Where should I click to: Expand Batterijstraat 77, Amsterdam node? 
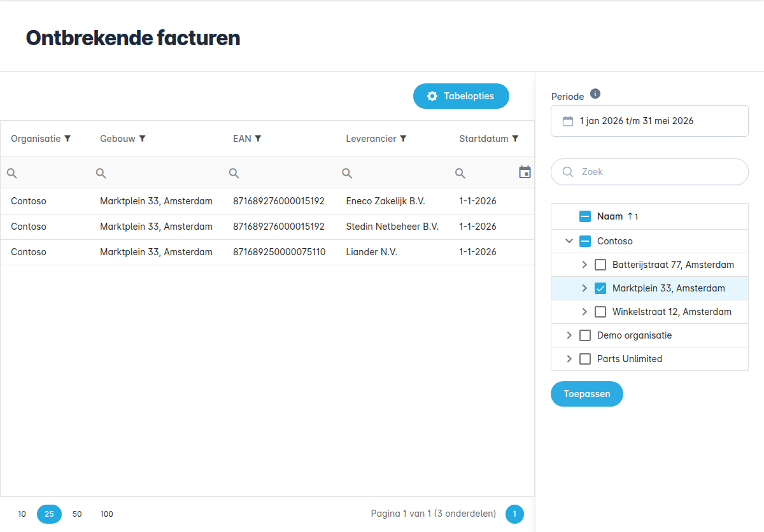[584, 265]
